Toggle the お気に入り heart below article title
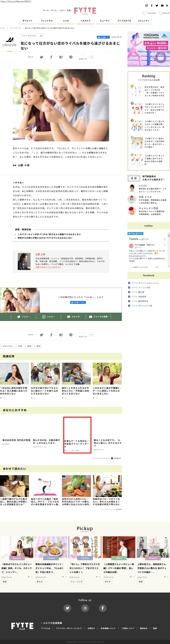Screen dimensions: 170x644 coord(83,56)
